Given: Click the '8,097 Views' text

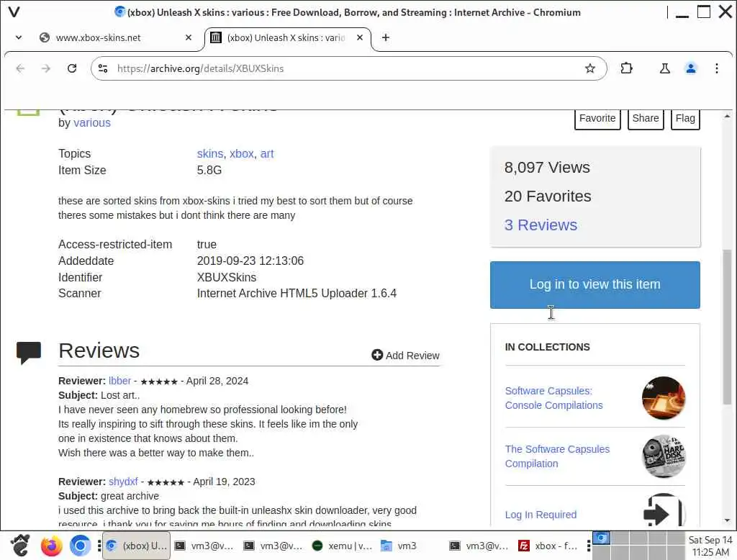Looking at the screenshot, I should [547, 168].
